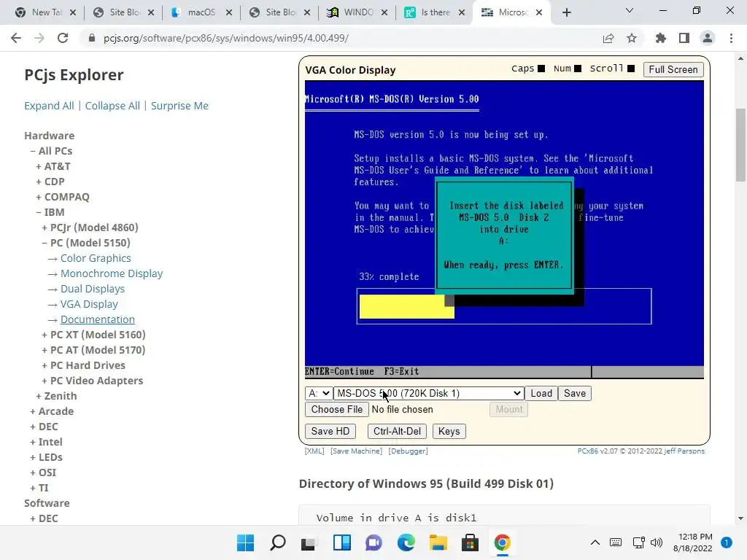Image resolution: width=747 pixels, height=560 pixels.
Task: Open taskbar Search magnifier
Action: 278,542
